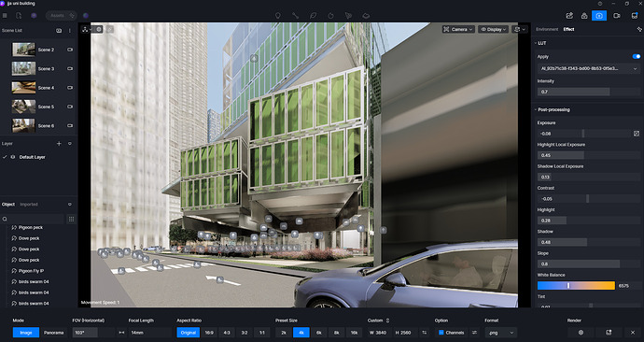Screen dimensions: 644x342
Task: Open the navigation mode dropdown in viewport
Action: tap(86, 29)
